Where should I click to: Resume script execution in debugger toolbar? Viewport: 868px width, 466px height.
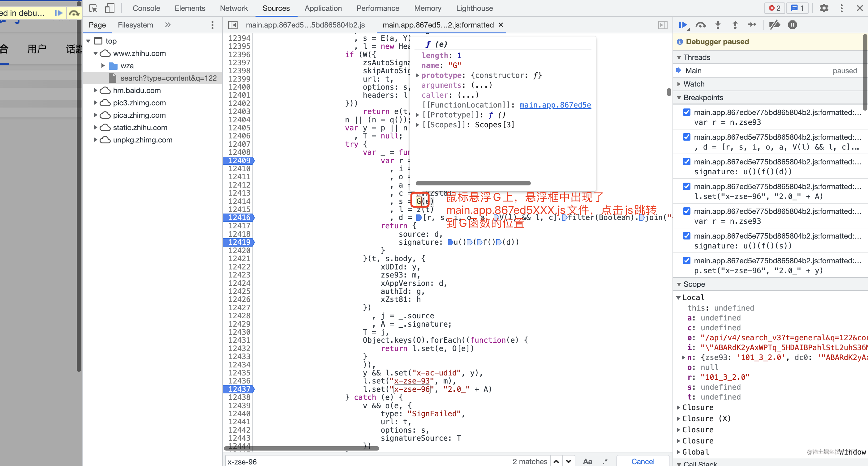click(683, 25)
